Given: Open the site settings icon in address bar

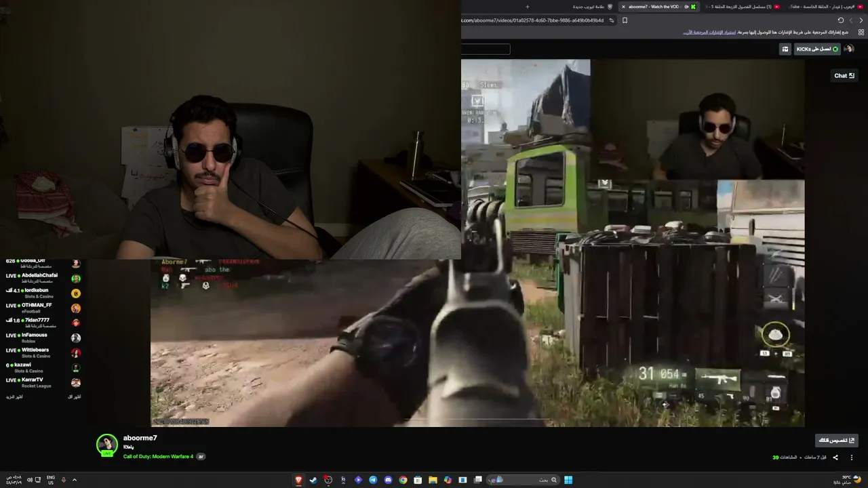Looking at the screenshot, I should pyautogui.click(x=612, y=20).
